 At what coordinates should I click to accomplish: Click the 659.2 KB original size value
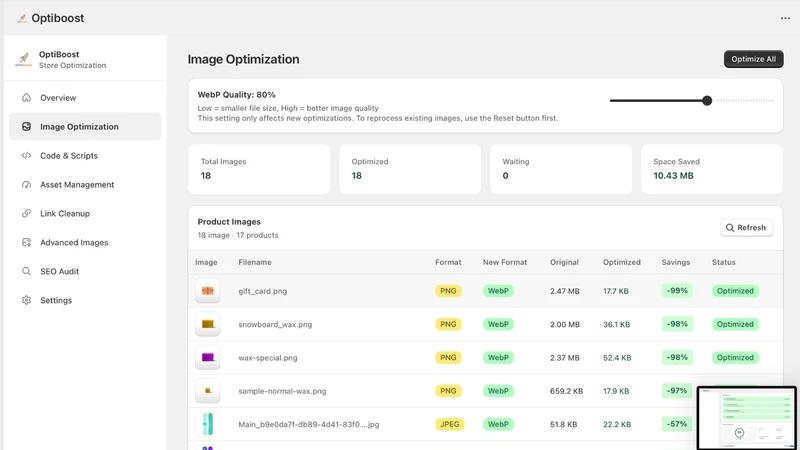(566, 391)
